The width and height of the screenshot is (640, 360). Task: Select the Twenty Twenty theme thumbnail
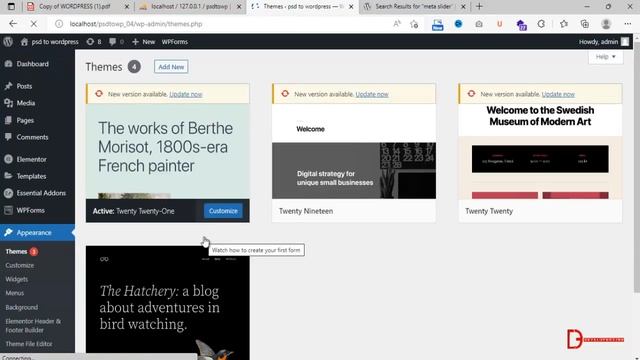(540, 151)
